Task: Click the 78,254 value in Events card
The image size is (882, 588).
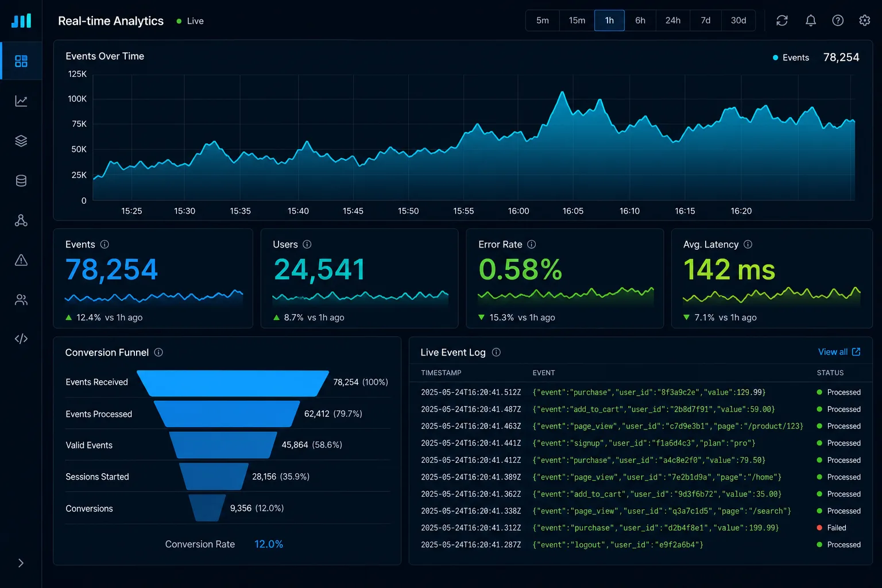Action: click(111, 270)
